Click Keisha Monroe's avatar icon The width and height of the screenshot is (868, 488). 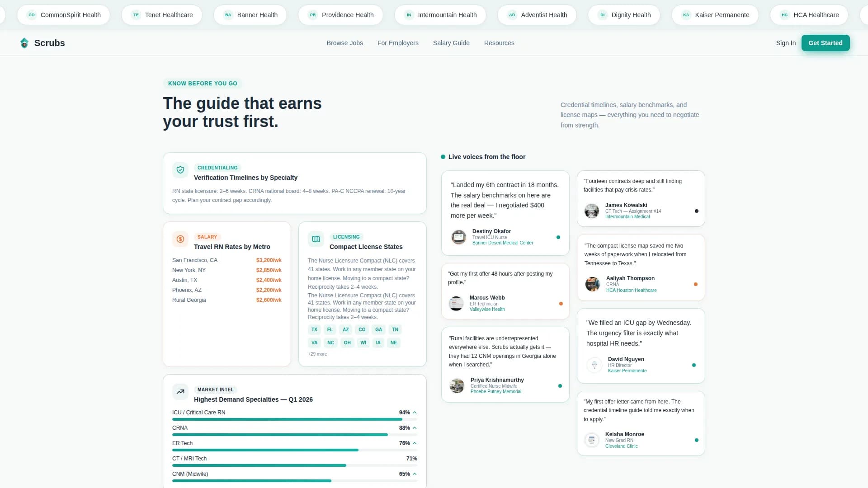592,440
